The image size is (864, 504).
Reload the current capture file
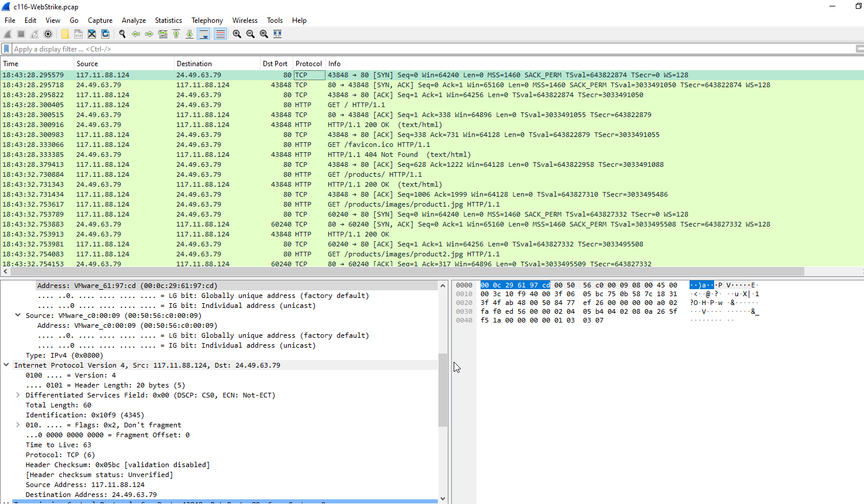[105, 34]
